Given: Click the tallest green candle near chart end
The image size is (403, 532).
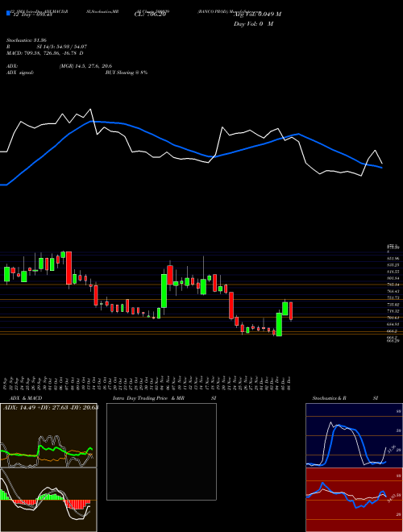Looking at the screenshot, I should (x=279, y=324).
